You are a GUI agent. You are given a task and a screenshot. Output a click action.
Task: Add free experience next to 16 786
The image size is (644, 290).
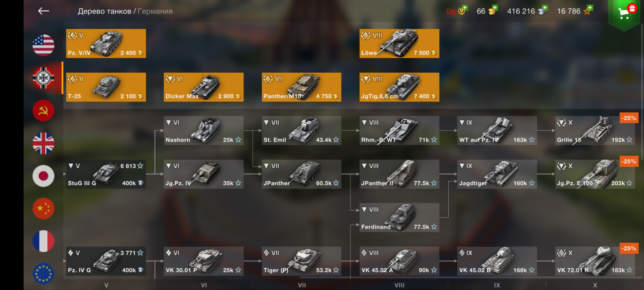coord(590,8)
